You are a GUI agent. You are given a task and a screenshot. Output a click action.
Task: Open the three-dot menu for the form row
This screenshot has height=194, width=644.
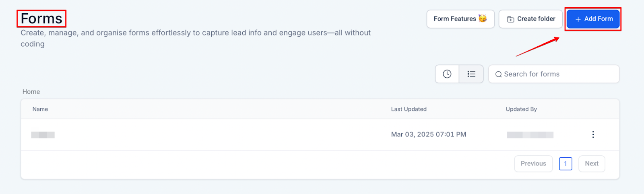[593, 134]
